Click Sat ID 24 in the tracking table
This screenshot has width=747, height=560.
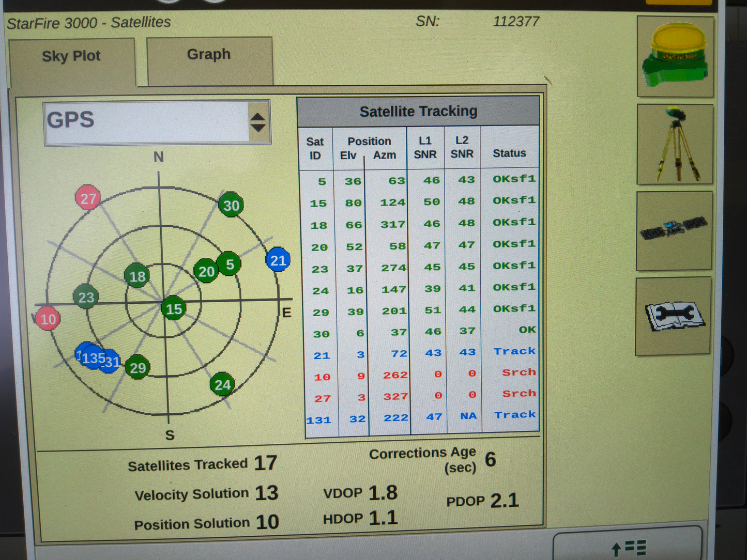pos(321,291)
